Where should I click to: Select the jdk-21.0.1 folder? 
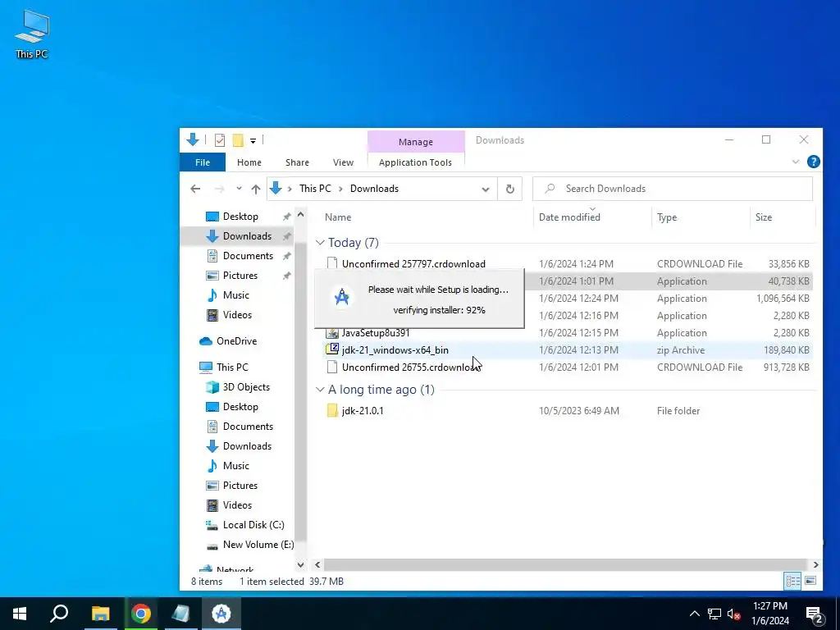363,411
